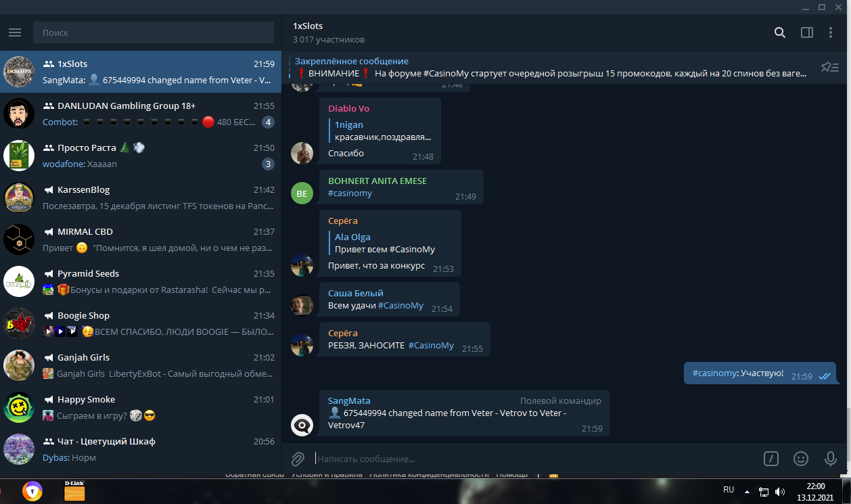
Task: Open the hamburger main menu
Action: pyautogui.click(x=15, y=32)
